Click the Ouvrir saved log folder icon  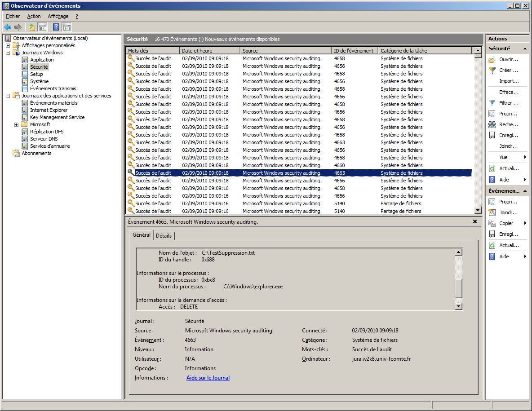492,59
